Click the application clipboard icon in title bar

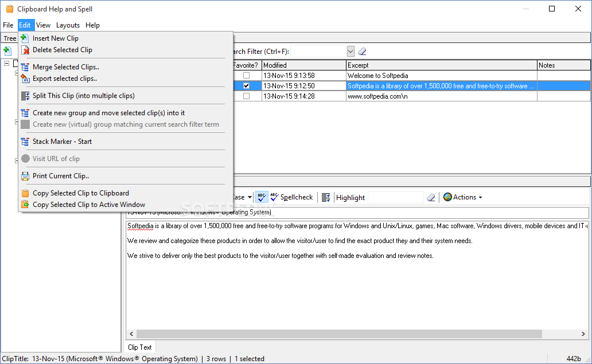pos(10,9)
